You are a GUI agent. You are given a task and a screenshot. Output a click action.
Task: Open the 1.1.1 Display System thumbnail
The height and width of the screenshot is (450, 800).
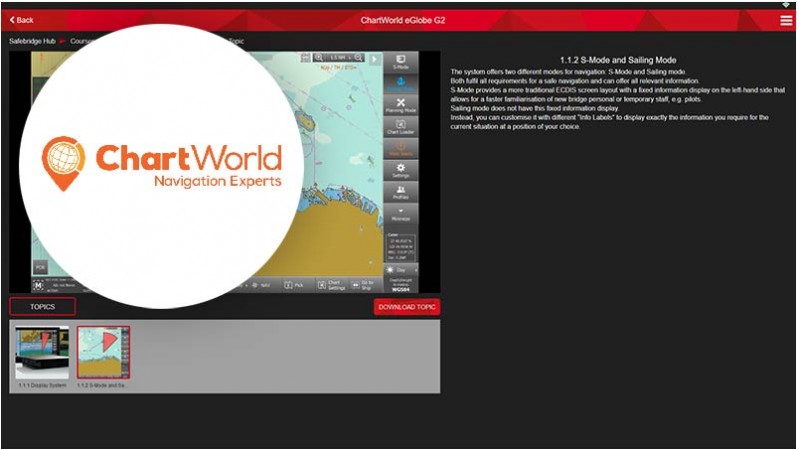coord(42,353)
